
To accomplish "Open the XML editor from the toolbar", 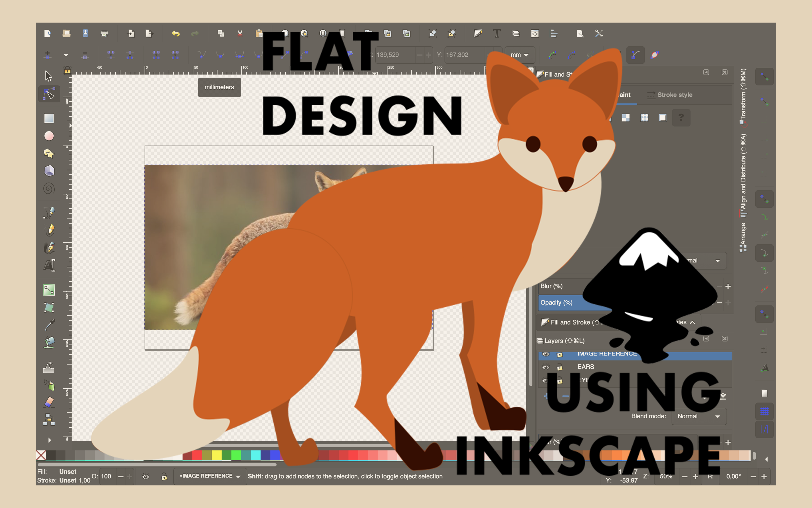I will (x=535, y=33).
